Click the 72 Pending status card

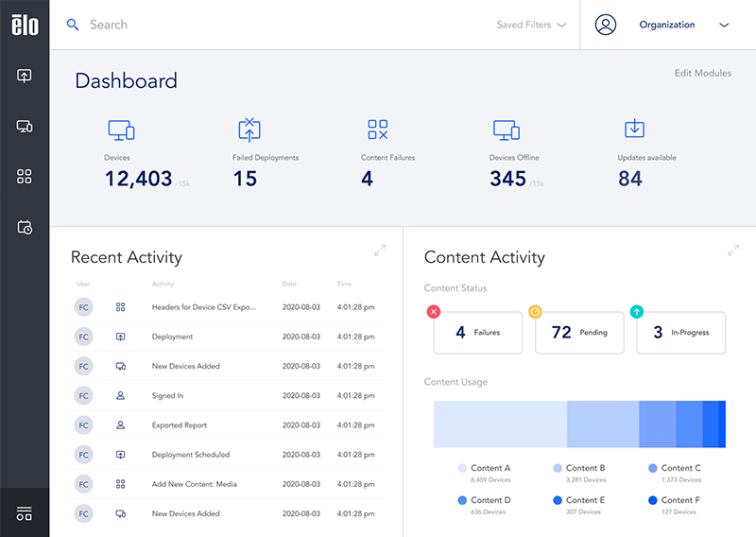[578, 333]
